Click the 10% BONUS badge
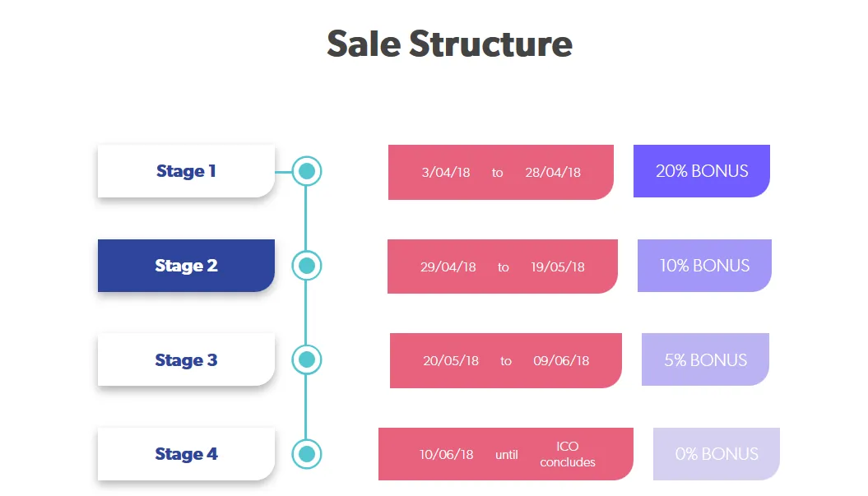Image resolution: width=868 pixels, height=496 pixels. [x=704, y=266]
